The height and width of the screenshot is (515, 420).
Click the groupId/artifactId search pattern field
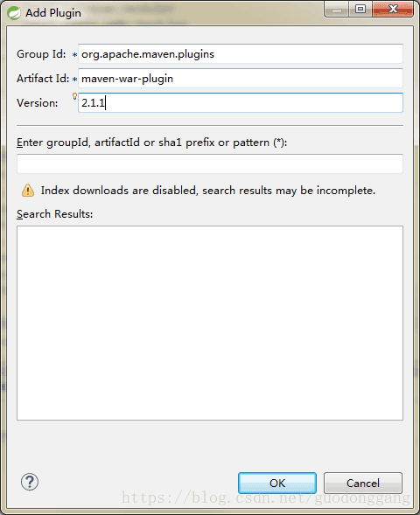(210, 164)
